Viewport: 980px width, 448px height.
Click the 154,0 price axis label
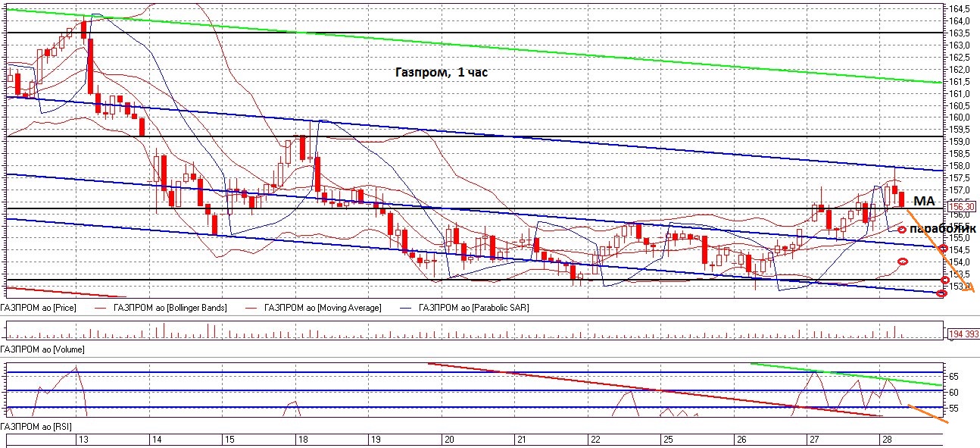point(960,262)
